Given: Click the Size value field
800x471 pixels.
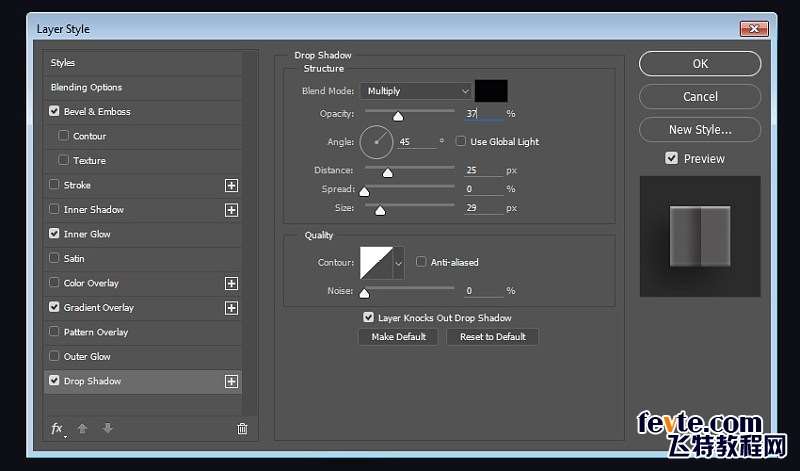Looking at the screenshot, I should (x=484, y=208).
